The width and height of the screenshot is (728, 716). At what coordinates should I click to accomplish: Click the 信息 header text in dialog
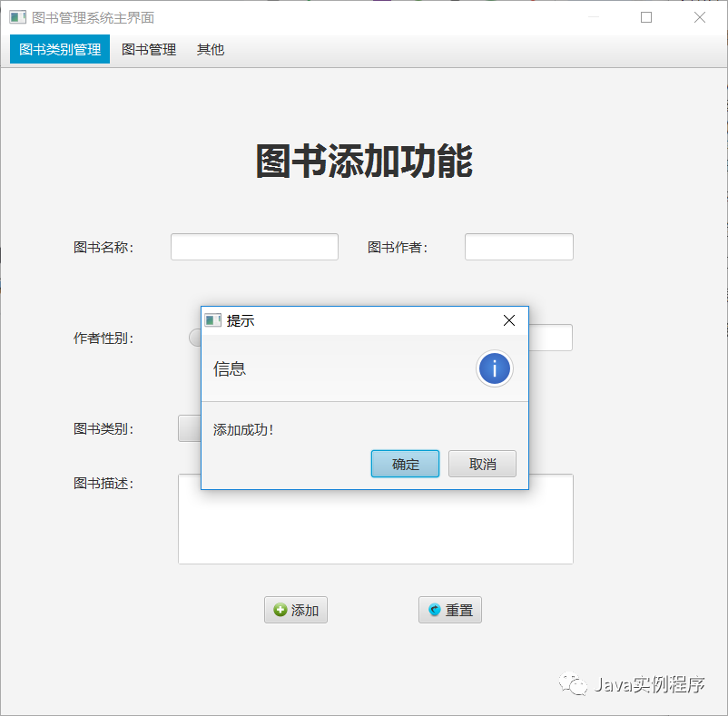230,369
